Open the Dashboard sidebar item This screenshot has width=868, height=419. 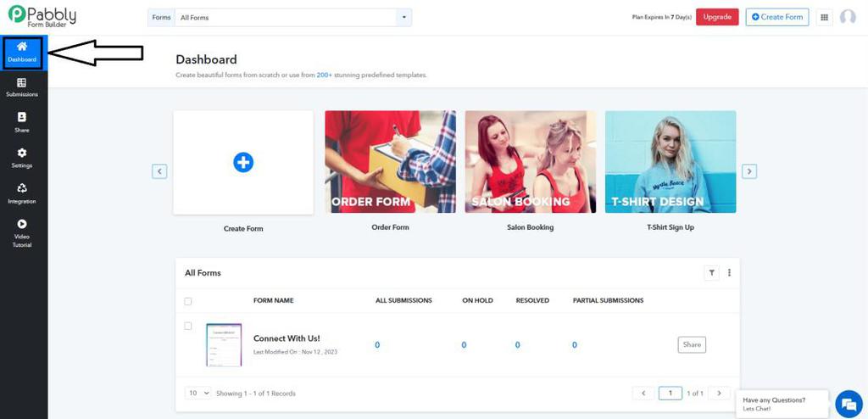[22, 53]
